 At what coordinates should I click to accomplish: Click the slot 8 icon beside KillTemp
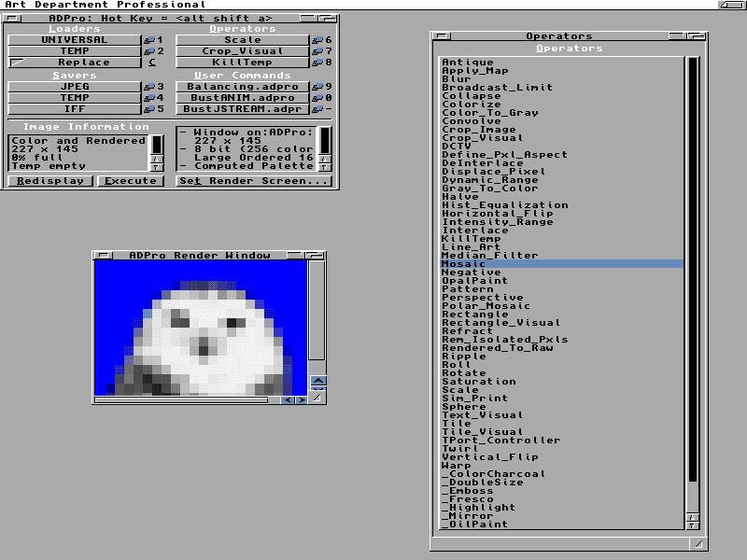coord(317,63)
